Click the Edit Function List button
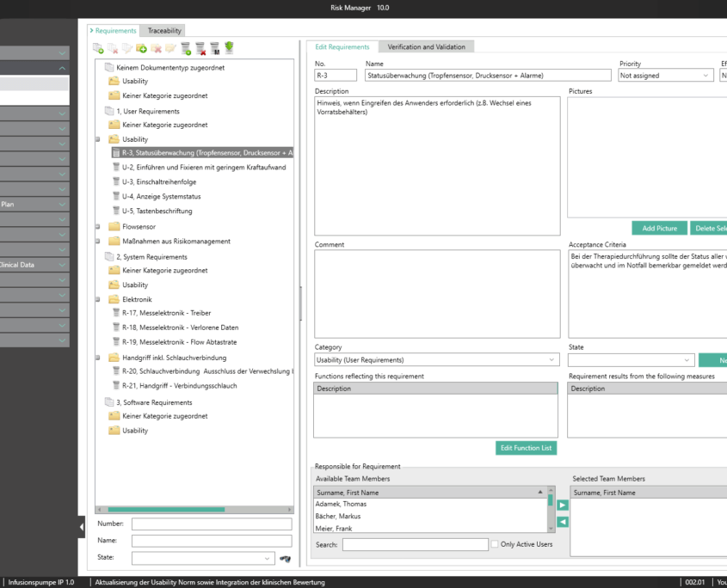Viewport: 727px width, 588px height. click(526, 448)
